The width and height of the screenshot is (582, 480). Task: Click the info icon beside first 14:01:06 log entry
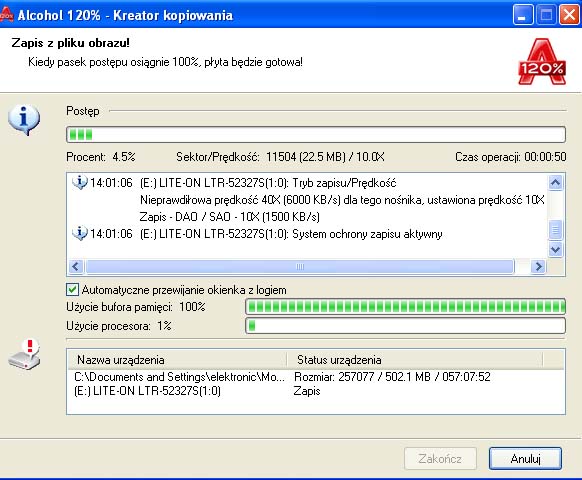(x=79, y=182)
